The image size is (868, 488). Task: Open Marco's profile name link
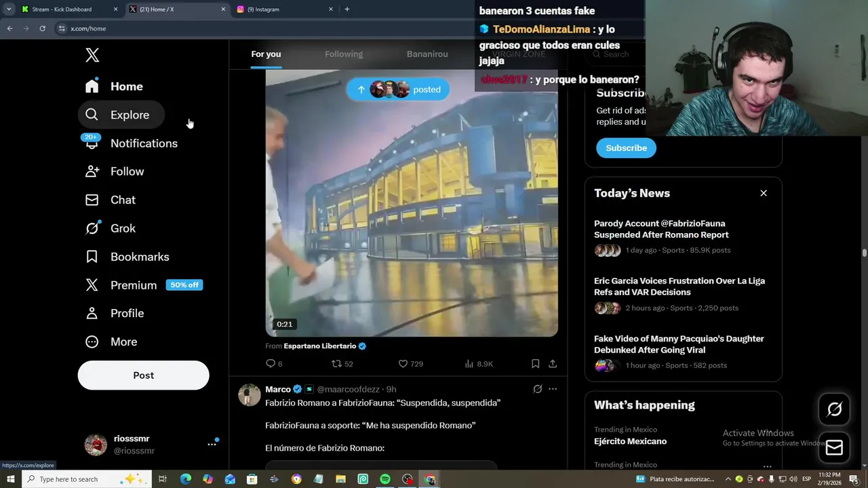278,389
